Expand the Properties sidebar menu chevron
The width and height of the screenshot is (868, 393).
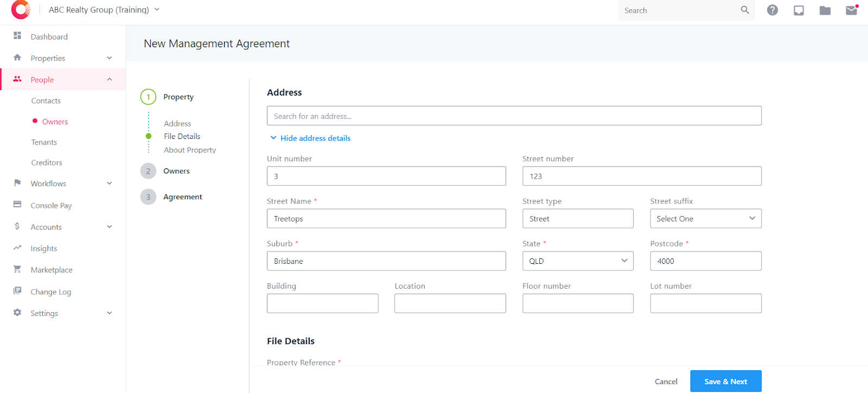[110, 58]
